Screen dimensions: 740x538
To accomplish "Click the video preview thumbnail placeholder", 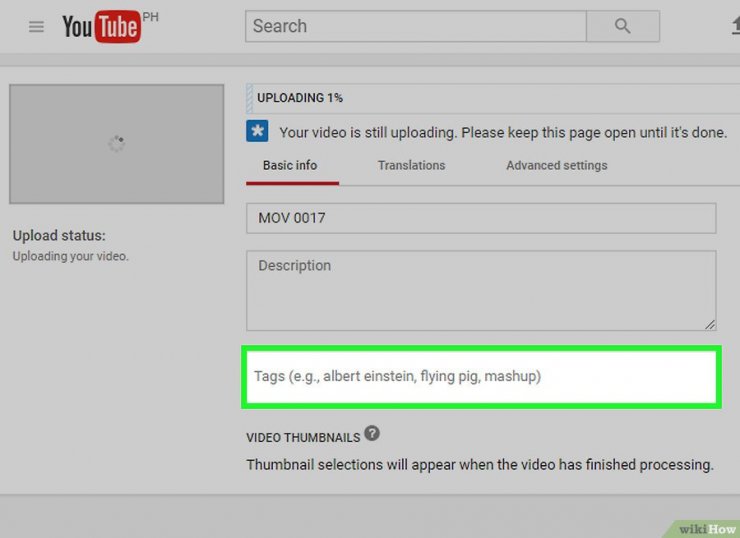I will [116, 144].
